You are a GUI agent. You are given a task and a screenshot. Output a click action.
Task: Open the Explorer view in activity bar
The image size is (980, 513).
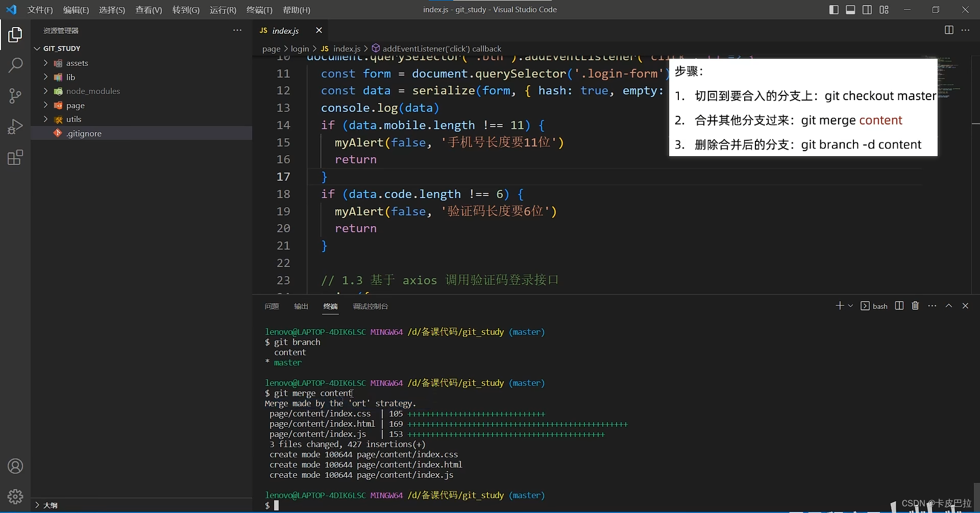15,35
